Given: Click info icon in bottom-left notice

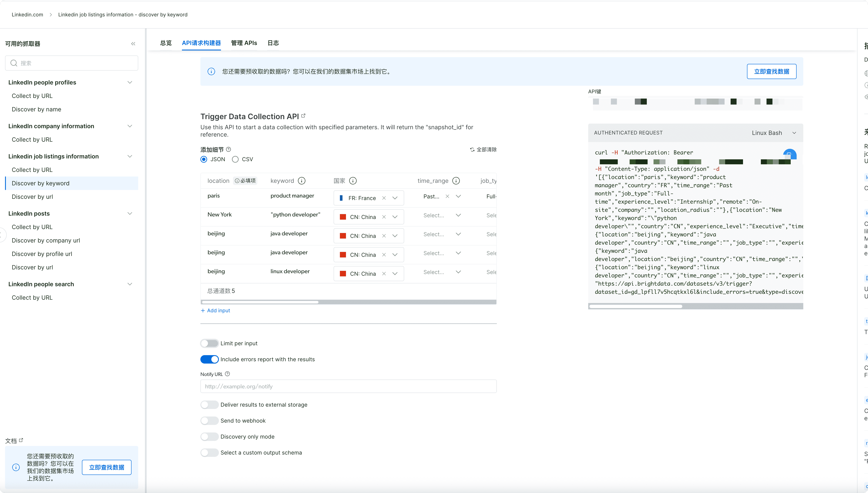Looking at the screenshot, I should pos(16,467).
